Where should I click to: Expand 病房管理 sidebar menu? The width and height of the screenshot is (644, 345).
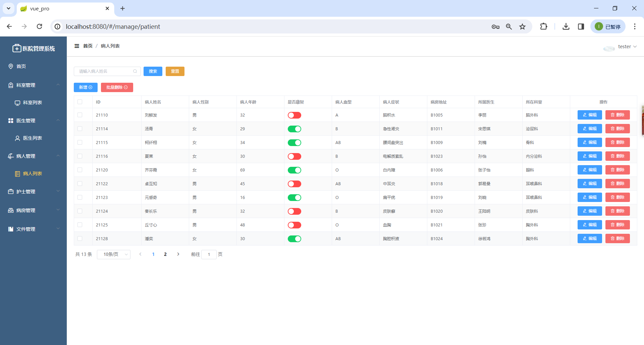pyautogui.click(x=33, y=210)
